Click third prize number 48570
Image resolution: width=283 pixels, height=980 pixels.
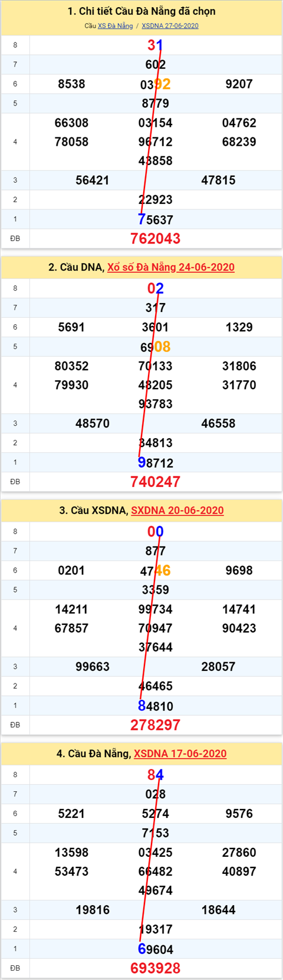coord(93,423)
